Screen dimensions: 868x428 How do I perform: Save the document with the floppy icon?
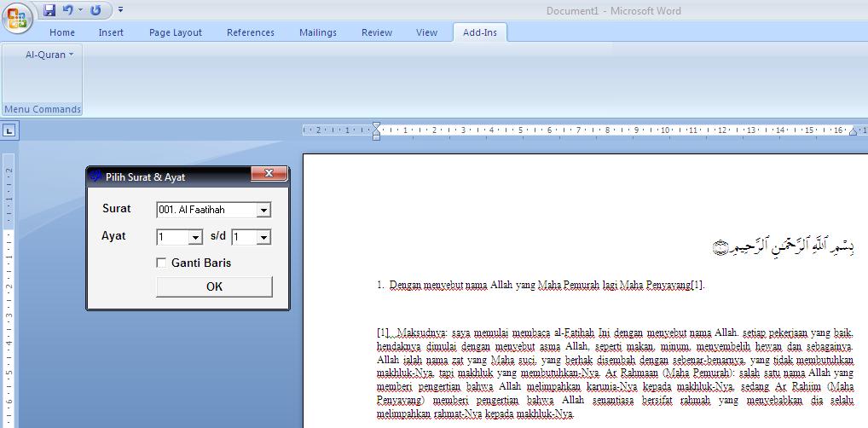pyautogui.click(x=49, y=10)
